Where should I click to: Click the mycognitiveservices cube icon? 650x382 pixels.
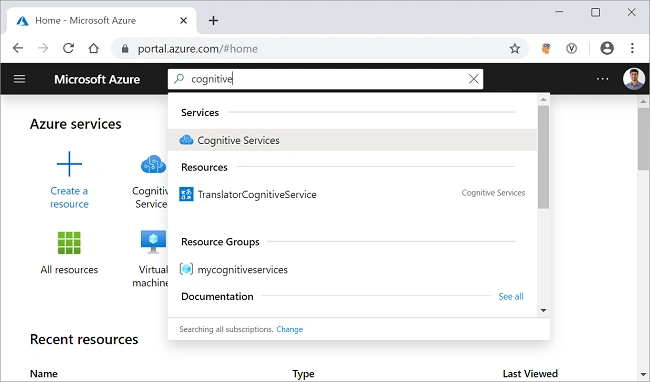(x=186, y=269)
